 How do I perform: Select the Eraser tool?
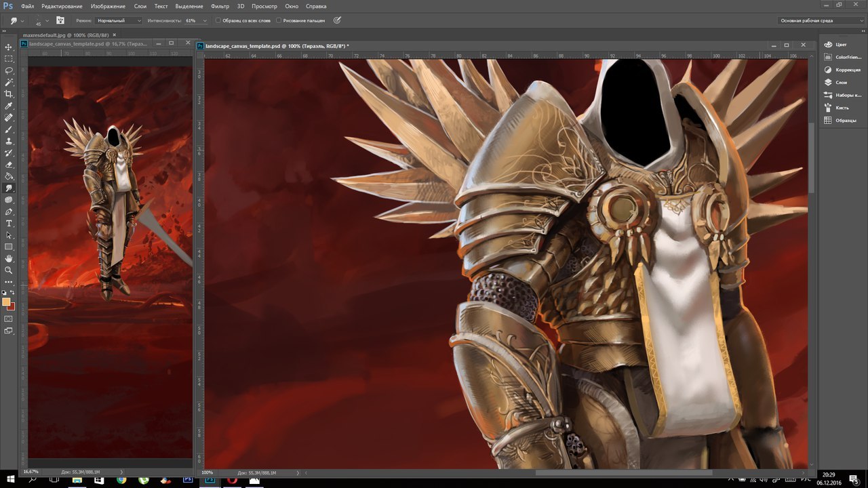pyautogui.click(x=9, y=165)
